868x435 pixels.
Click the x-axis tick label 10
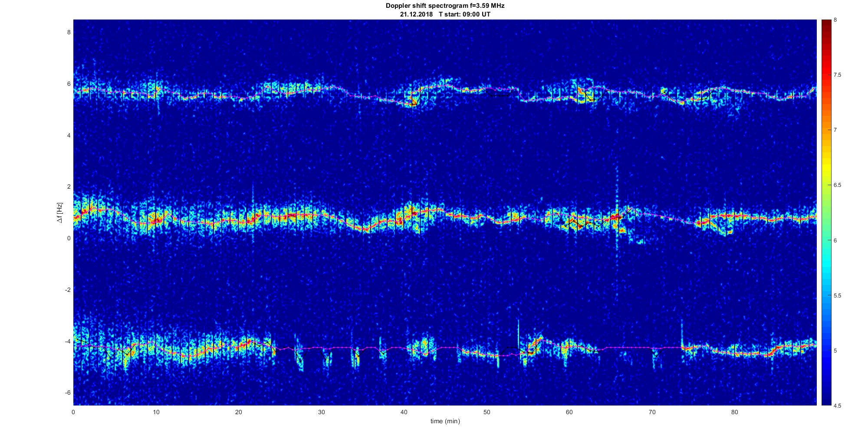[x=156, y=412]
